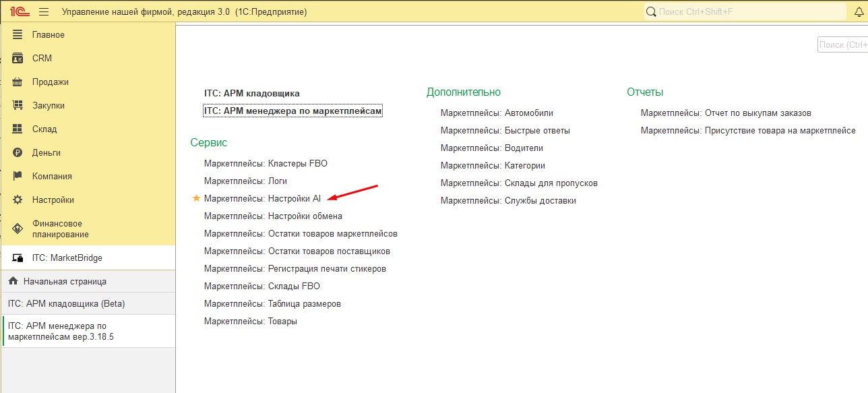Click the Главное section icon
The image size is (868, 393).
(18, 34)
